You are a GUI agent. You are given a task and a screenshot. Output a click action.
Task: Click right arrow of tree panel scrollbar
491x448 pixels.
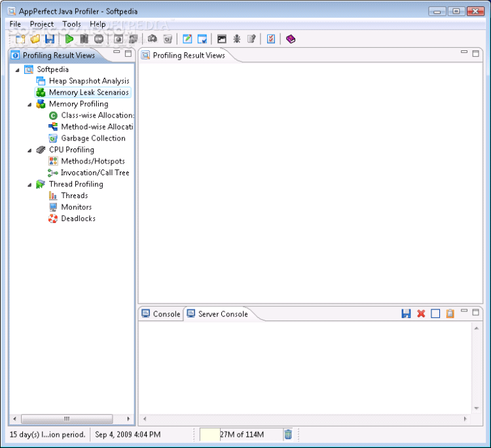128,419
